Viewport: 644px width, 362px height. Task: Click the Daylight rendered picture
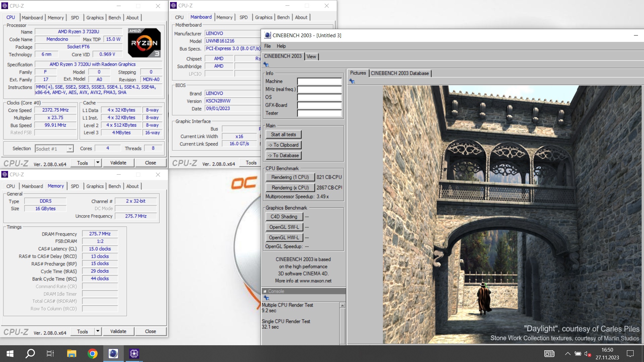(x=512, y=215)
